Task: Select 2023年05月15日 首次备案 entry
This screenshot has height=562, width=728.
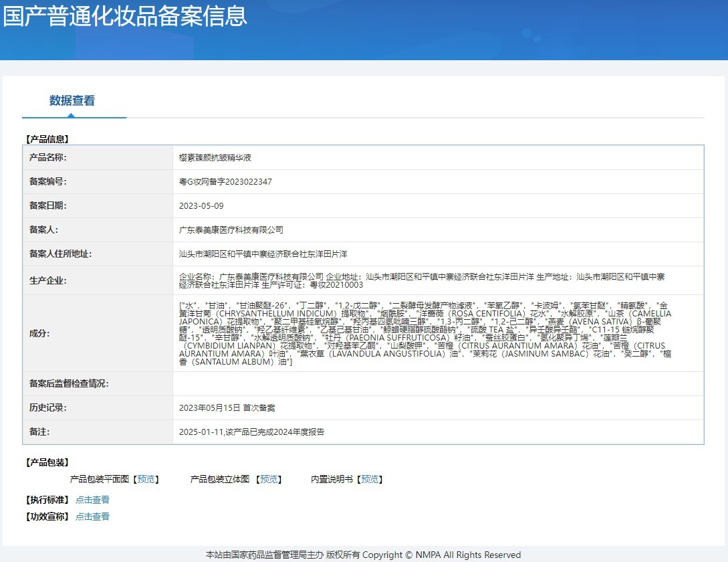Action: [227, 407]
